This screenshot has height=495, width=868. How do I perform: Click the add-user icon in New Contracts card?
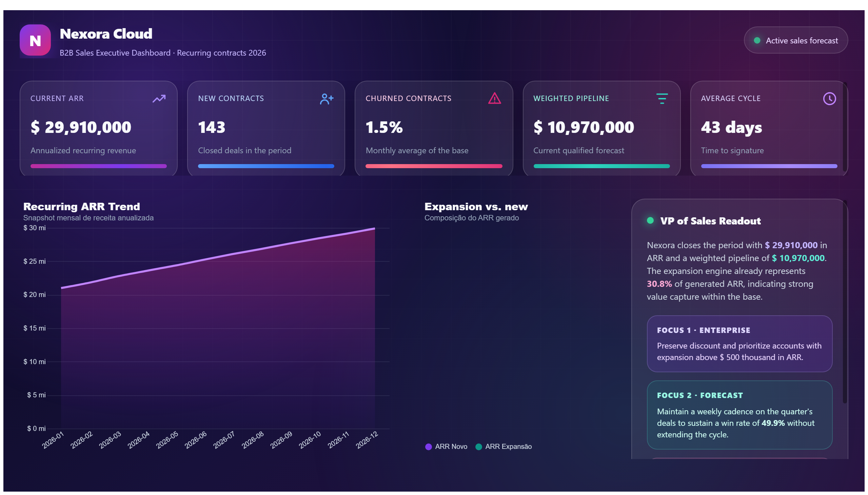[327, 99]
